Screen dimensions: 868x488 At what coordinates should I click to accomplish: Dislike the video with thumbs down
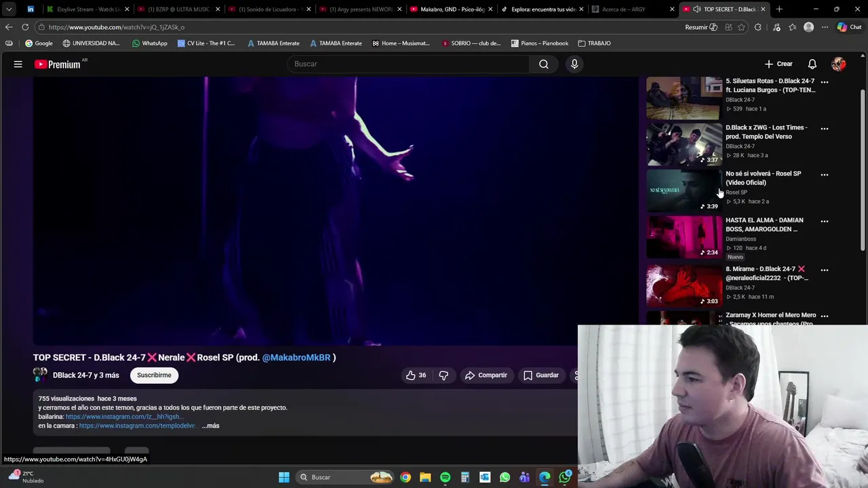pyautogui.click(x=443, y=375)
